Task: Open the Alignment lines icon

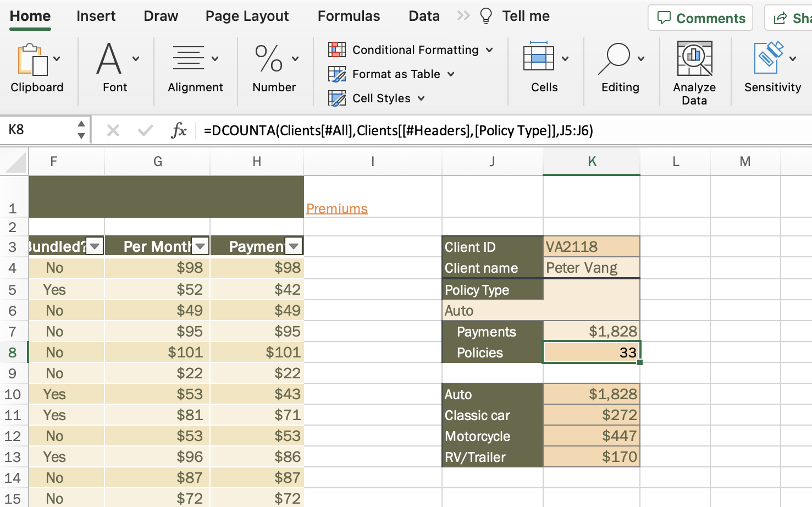Action: 188,58
